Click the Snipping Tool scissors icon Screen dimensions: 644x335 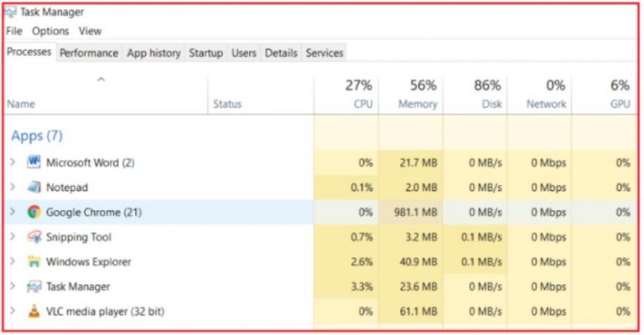pos(34,236)
